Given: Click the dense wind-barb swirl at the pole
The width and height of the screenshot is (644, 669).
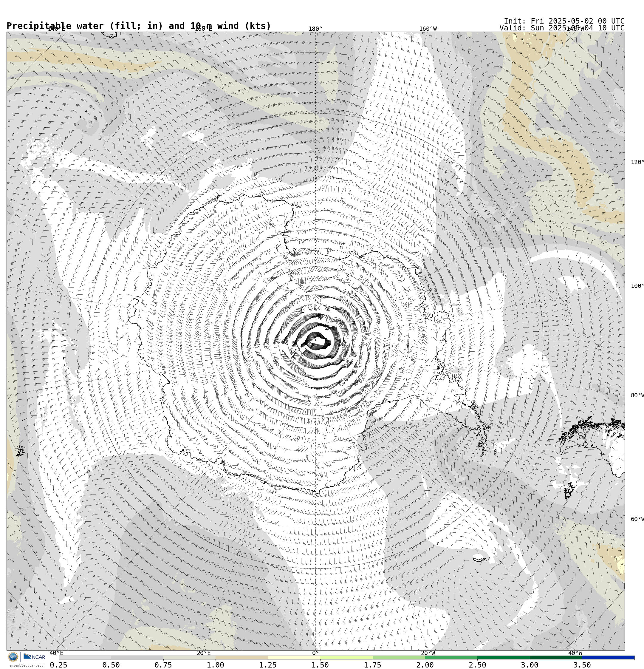Looking at the screenshot, I should click(x=316, y=341).
